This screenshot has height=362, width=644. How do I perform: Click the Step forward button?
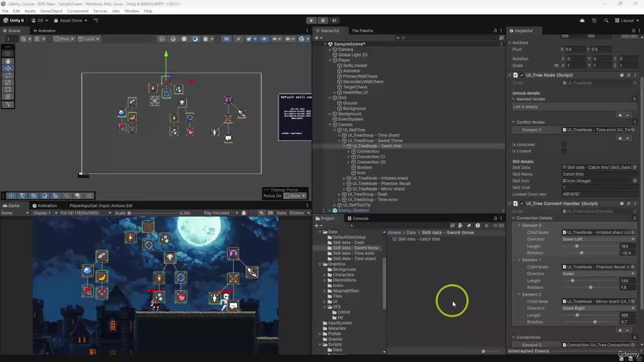click(334, 21)
